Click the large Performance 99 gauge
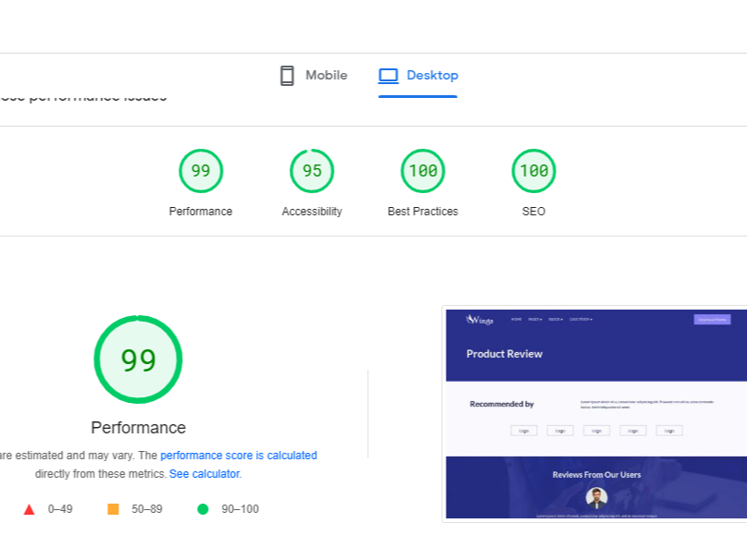This screenshot has height=560, width=747. pos(138,359)
